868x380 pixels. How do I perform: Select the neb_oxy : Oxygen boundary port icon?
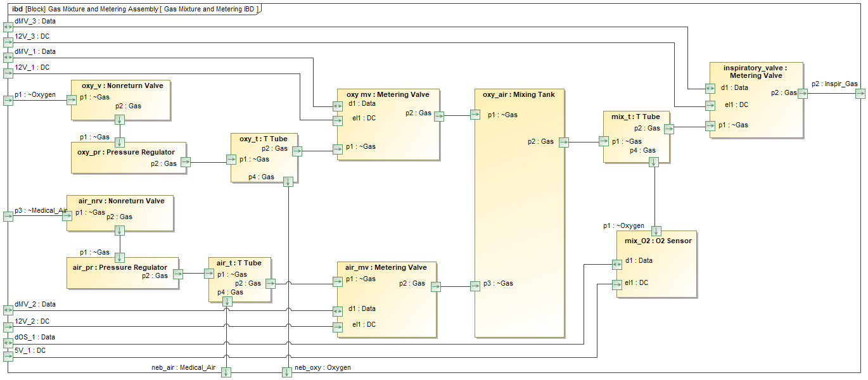286,372
